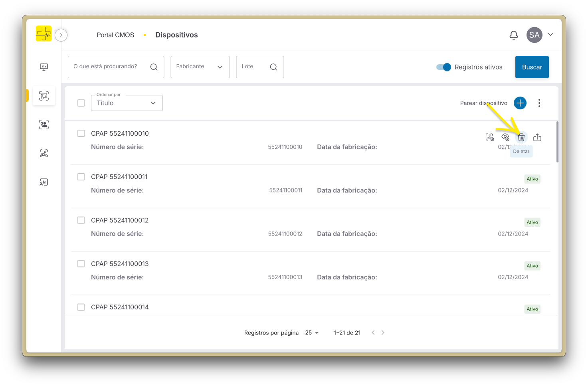Click the search magnifier in the Lote field
588x386 pixels.
pyautogui.click(x=273, y=67)
